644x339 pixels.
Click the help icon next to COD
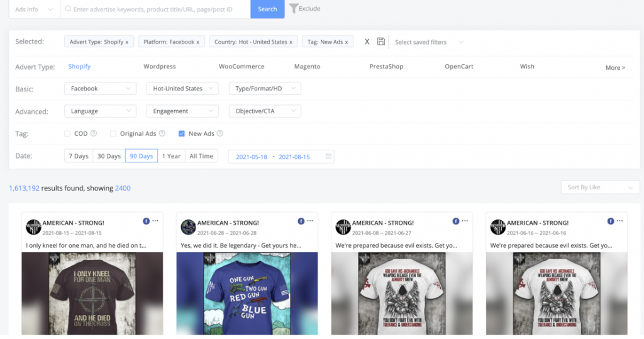(x=94, y=133)
